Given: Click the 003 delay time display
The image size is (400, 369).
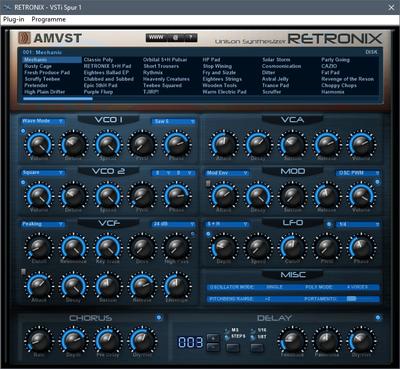Looking at the screenshot, I should [190, 342].
